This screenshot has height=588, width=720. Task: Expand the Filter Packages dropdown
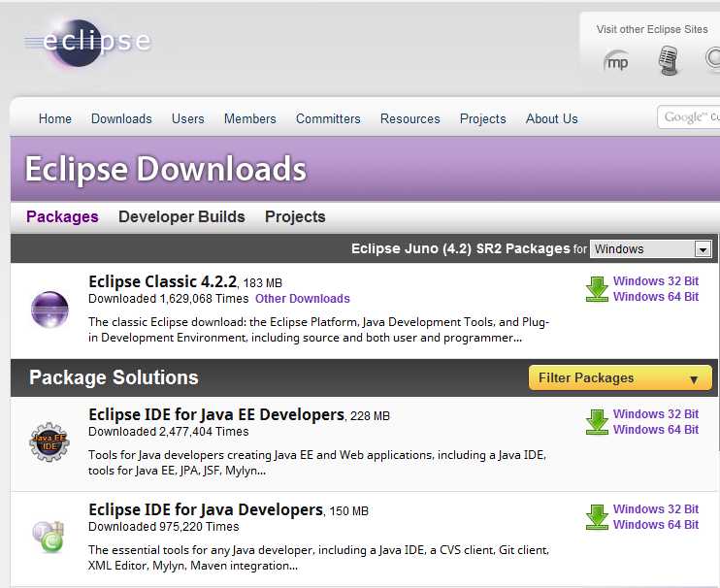(620, 377)
